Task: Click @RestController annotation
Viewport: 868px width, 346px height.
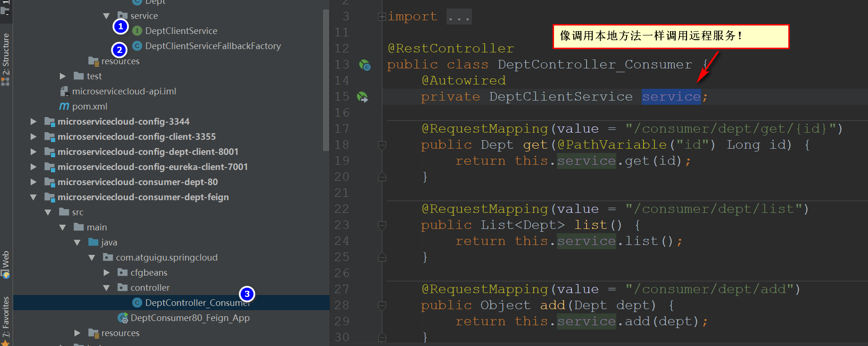Action: [451, 49]
